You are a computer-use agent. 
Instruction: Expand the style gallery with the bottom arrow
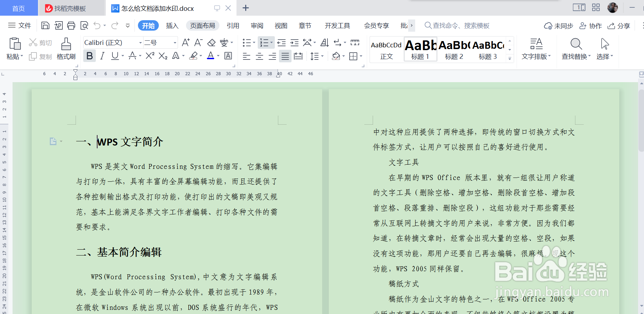(510, 58)
